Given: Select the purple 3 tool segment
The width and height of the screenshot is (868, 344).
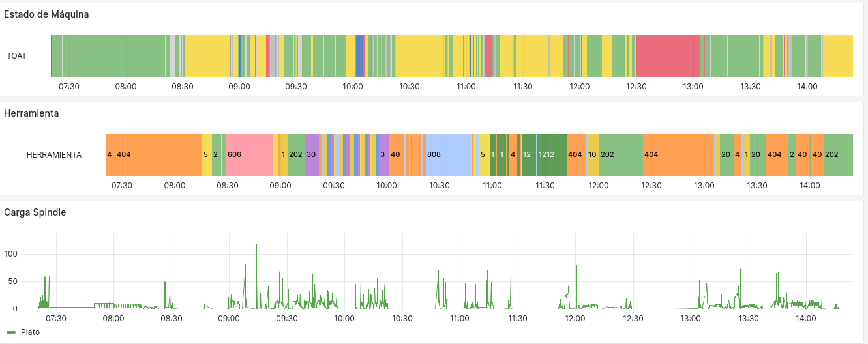Looking at the screenshot, I should coord(383,154).
